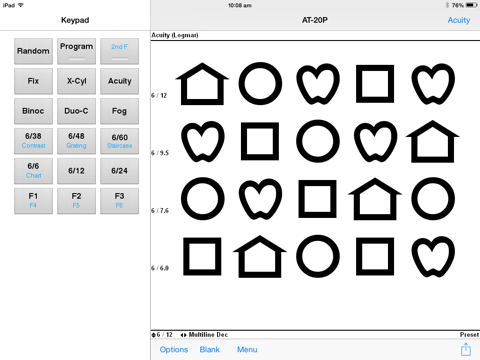
Task: Click the house symbol in 6/12 row
Action: pyautogui.click(x=202, y=84)
